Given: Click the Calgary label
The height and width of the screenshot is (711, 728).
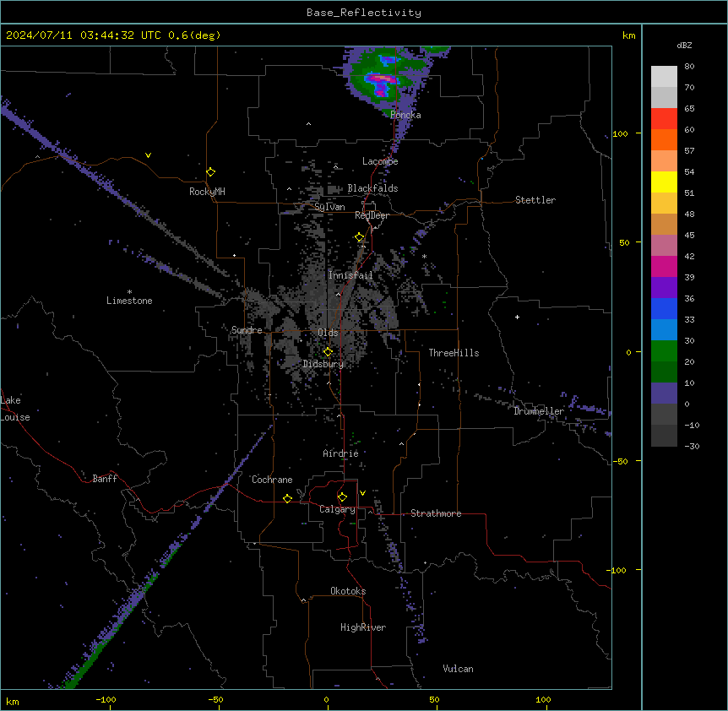Looking at the screenshot, I should (337, 509).
